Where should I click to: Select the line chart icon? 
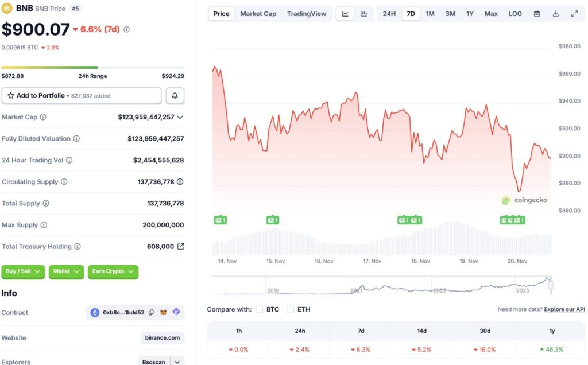click(345, 13)
